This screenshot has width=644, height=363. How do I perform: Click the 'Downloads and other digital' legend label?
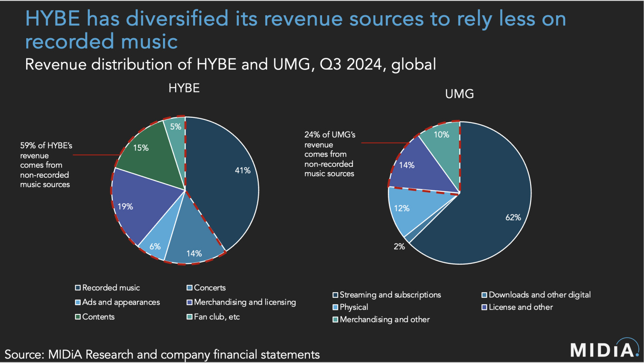[x=540, y=295]
